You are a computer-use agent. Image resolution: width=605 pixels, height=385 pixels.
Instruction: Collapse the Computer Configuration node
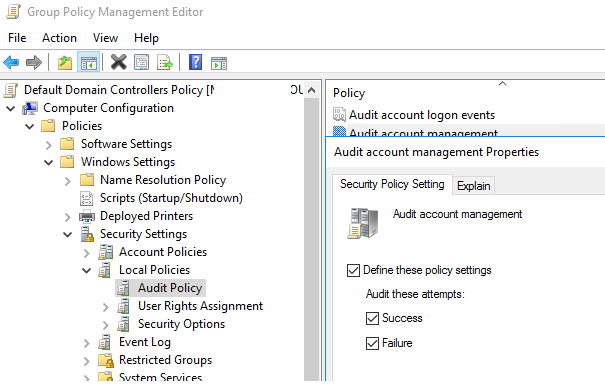tap(11, 108)
